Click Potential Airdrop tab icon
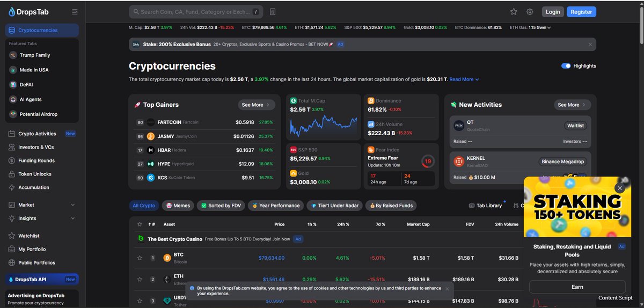The width and height of the screenshot is (644, 308). (x=13, y=114)
